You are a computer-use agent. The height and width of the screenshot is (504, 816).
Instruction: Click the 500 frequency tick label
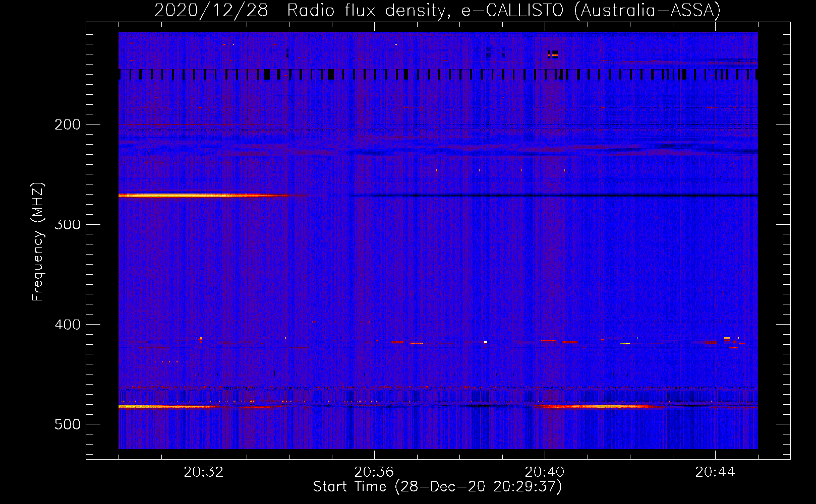pos(68,424)
